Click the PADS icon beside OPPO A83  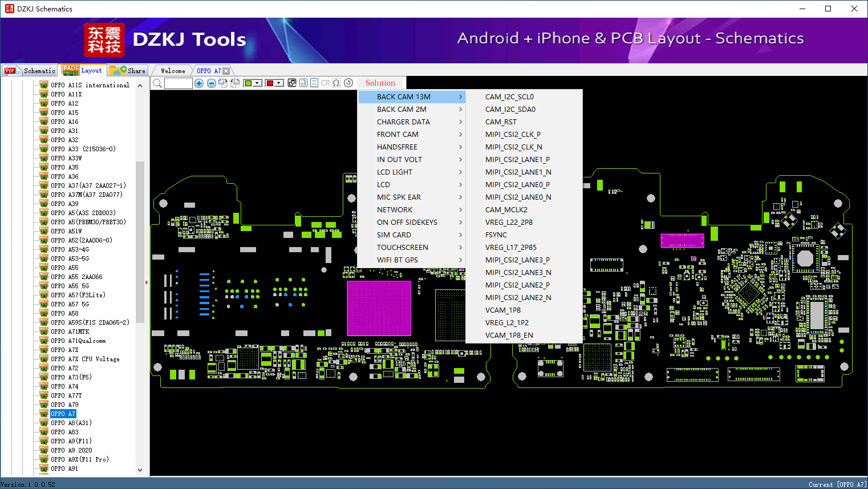[x=44, y=432]
